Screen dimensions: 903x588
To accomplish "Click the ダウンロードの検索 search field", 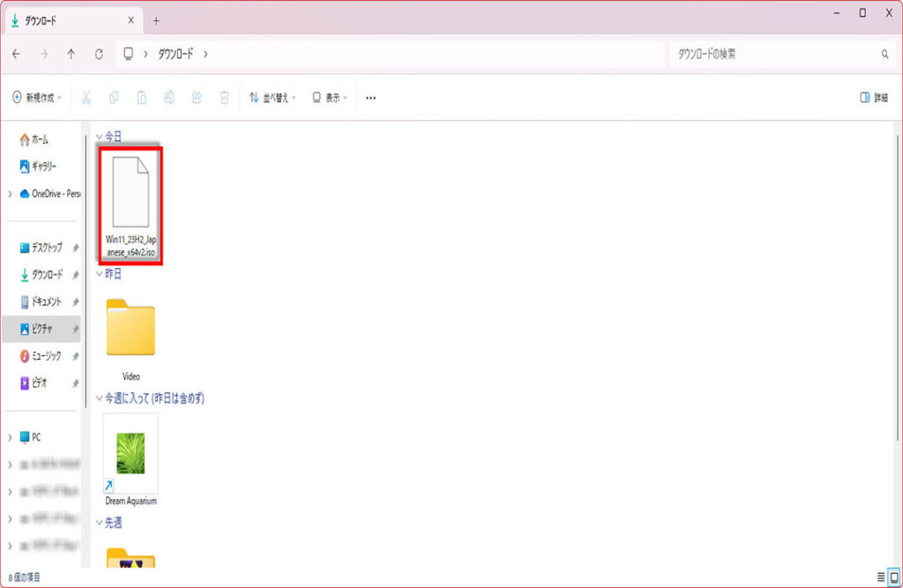I will [776, 54].
